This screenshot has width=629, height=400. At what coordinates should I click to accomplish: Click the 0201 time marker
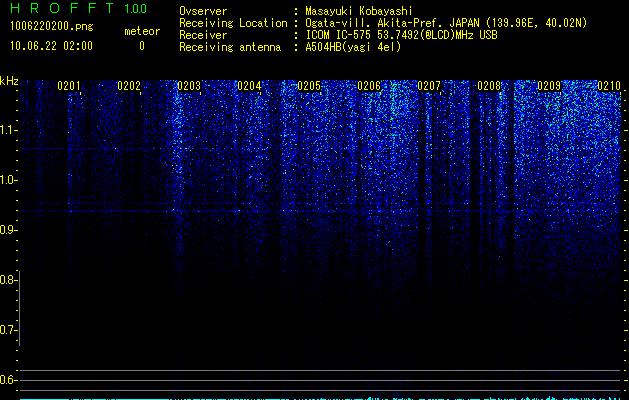click(69, 86)
